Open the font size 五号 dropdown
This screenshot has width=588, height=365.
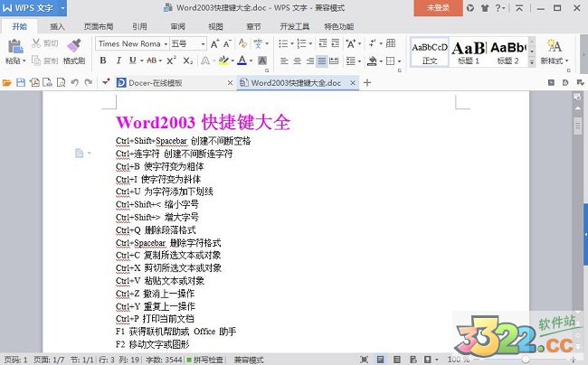tap(203, 44)
